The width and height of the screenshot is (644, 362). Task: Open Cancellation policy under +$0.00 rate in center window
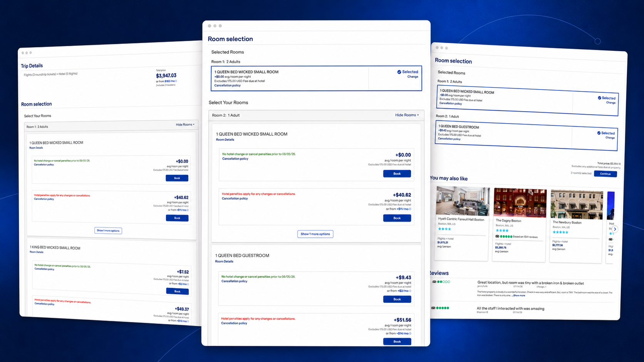coord(235,158)
